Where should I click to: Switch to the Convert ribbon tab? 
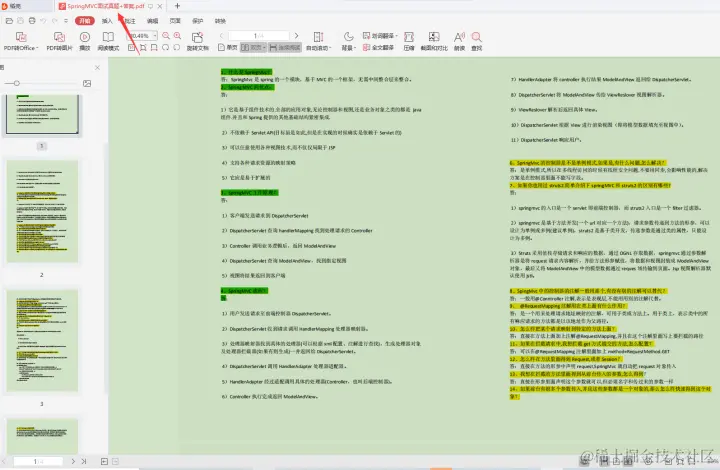(x=220, y=21)
